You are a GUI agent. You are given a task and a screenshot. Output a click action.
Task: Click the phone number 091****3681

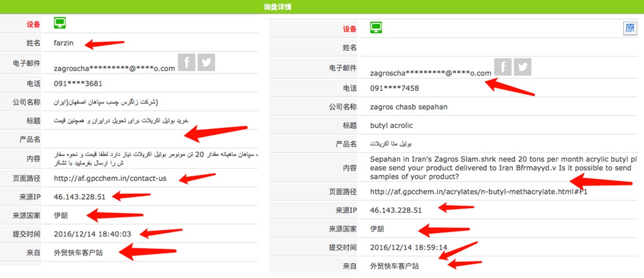[77, 84]
